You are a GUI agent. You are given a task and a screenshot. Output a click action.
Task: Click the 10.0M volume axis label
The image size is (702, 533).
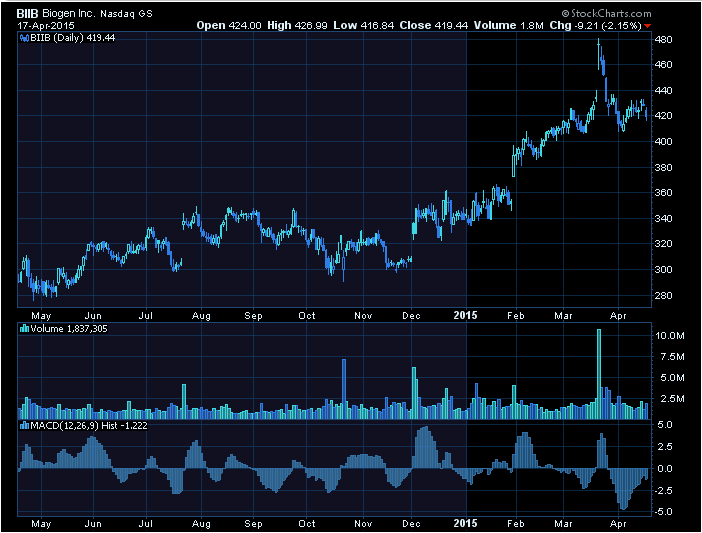pos(670,336)
